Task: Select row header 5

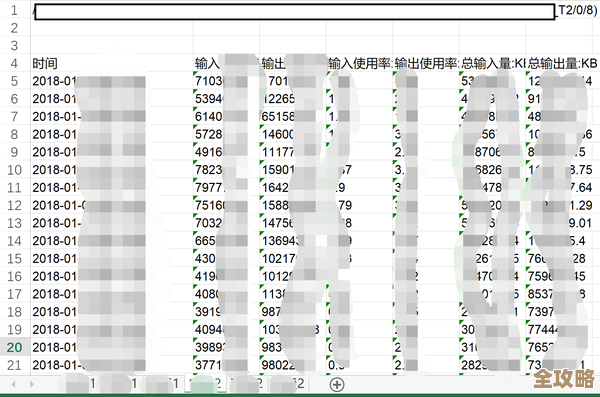Action: click(15, 81)
